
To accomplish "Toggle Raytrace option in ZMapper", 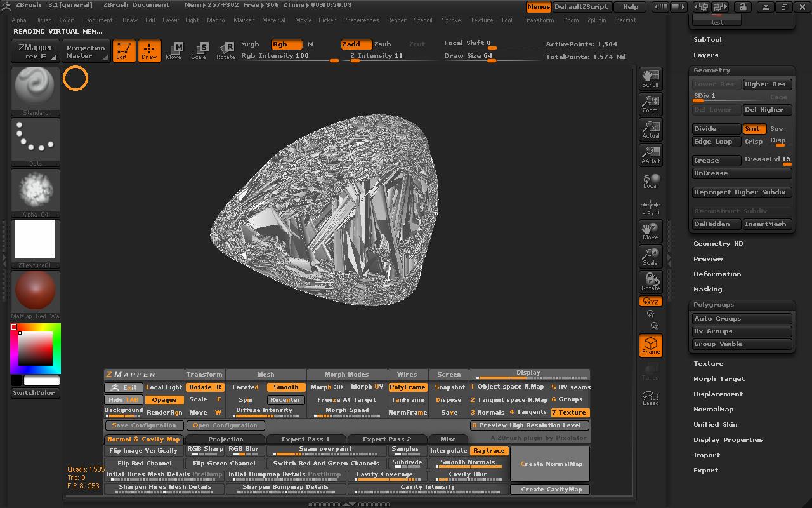I will pyautogui.click(x=488, y=451).
